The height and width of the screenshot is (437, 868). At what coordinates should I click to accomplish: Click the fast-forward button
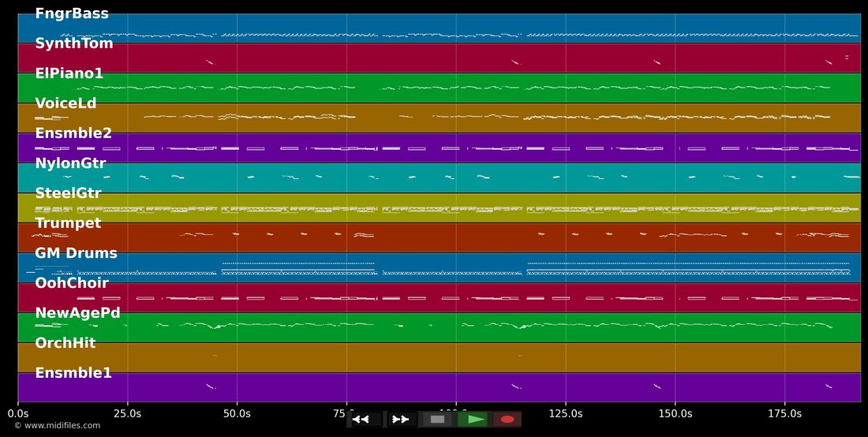click(401, 420)
